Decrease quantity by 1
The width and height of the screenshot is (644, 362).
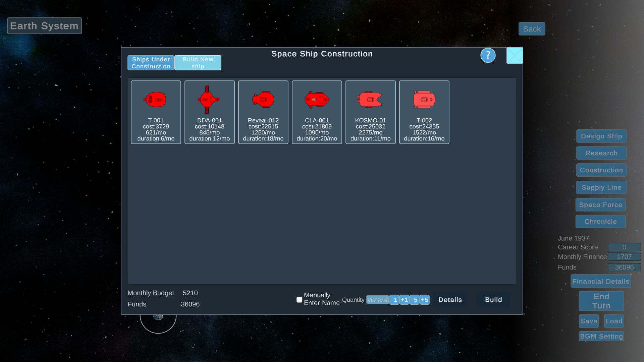[x=394, y=300]
